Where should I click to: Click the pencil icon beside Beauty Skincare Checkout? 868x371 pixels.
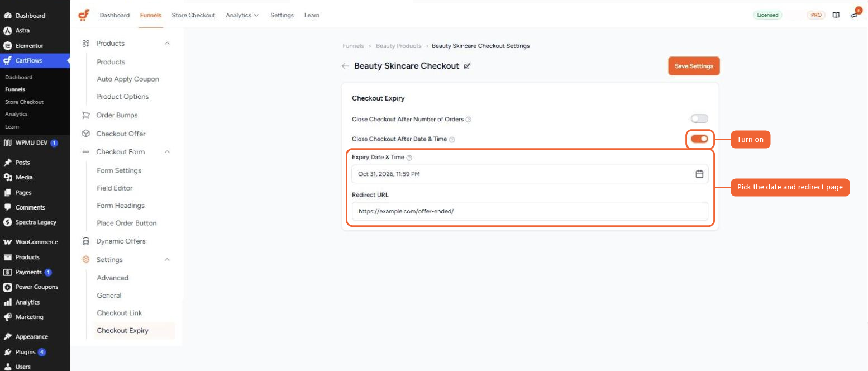click(467, 66)
